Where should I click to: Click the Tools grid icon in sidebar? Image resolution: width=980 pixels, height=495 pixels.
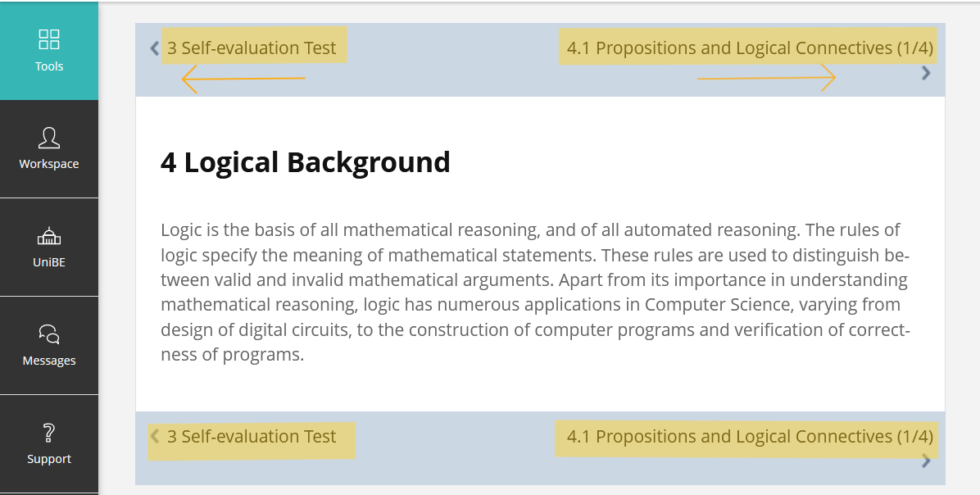pos(49,39)
